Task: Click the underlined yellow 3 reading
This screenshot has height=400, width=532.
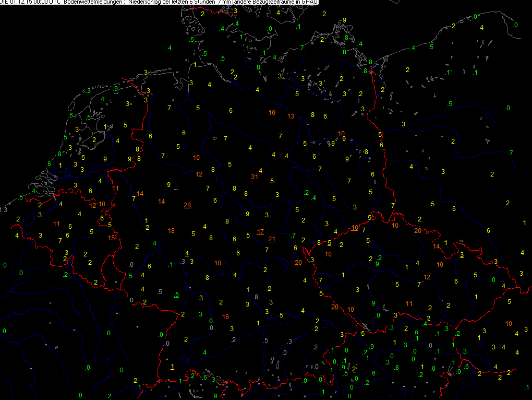Action: [462, 254]
